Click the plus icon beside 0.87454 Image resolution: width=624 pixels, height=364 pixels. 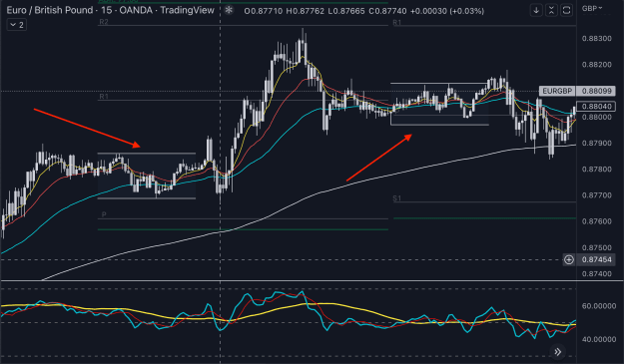point(569,259)
